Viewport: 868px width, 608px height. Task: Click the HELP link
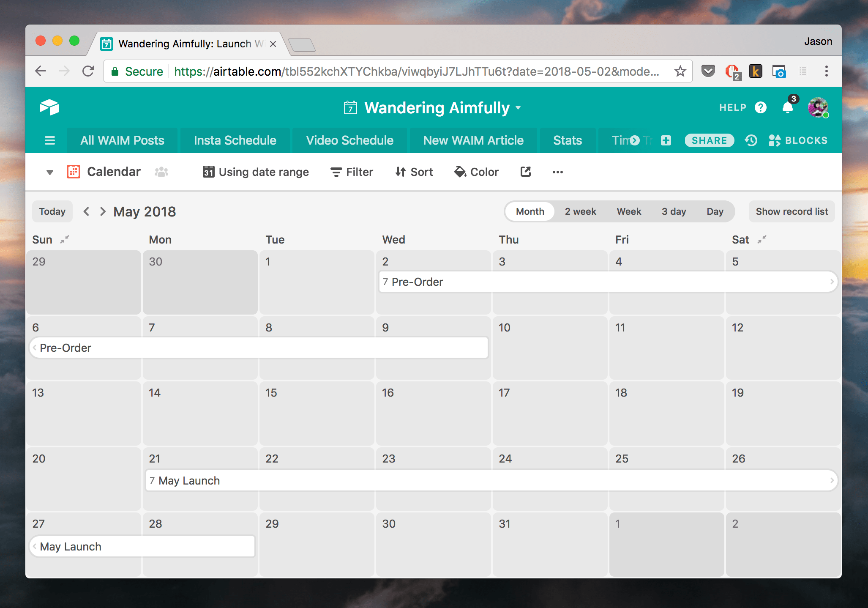click(x=733, y=107)
